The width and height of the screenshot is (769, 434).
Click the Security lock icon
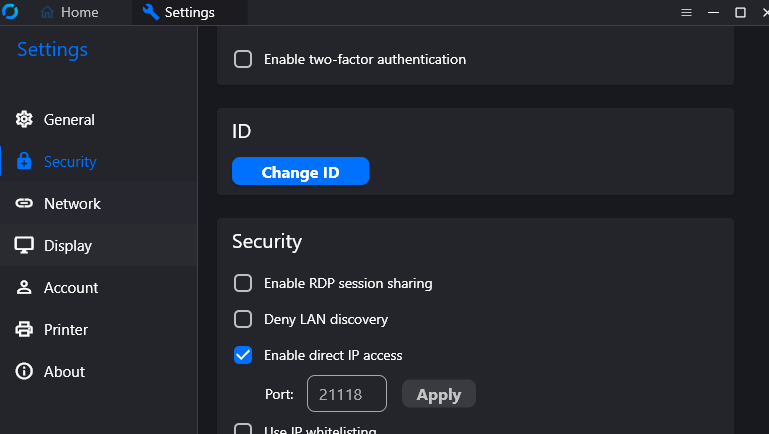click(25, 162)
